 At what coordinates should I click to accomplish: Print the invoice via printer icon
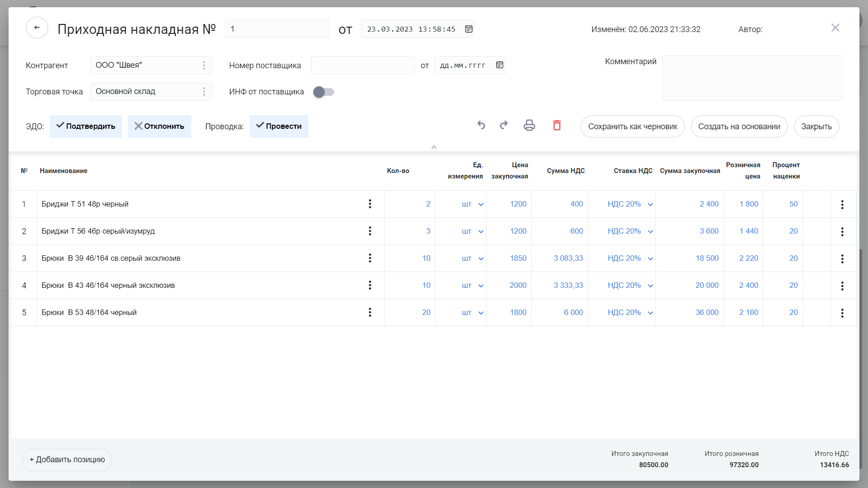pos(529,125)
